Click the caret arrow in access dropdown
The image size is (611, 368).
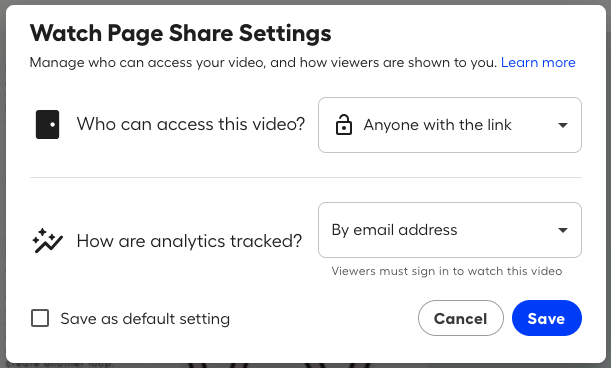click(562, 125)
